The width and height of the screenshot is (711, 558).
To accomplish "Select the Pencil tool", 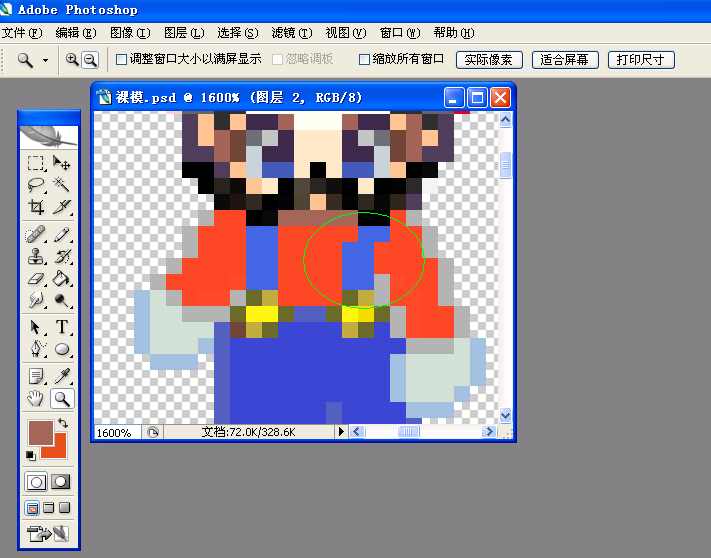I will (x=62, y=235).
